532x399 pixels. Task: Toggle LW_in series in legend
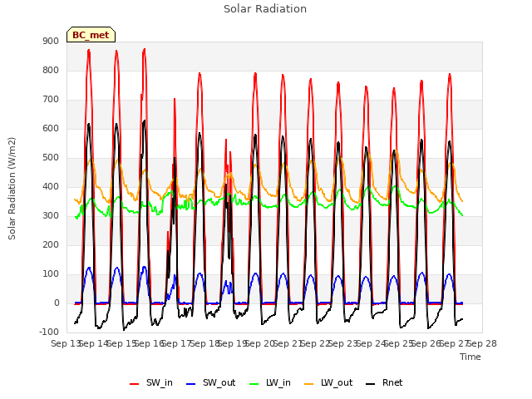(270, 382)
